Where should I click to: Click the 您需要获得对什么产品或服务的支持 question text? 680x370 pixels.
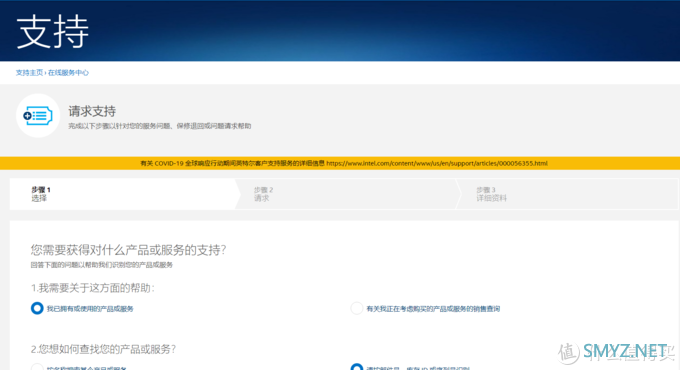pos(128,250)
